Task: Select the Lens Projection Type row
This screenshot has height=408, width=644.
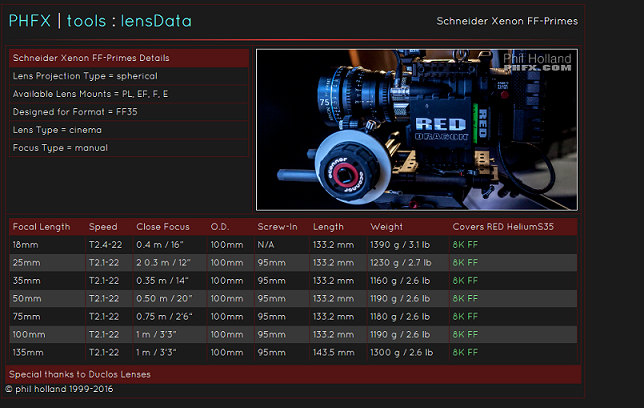Action: tap(85, 76)
